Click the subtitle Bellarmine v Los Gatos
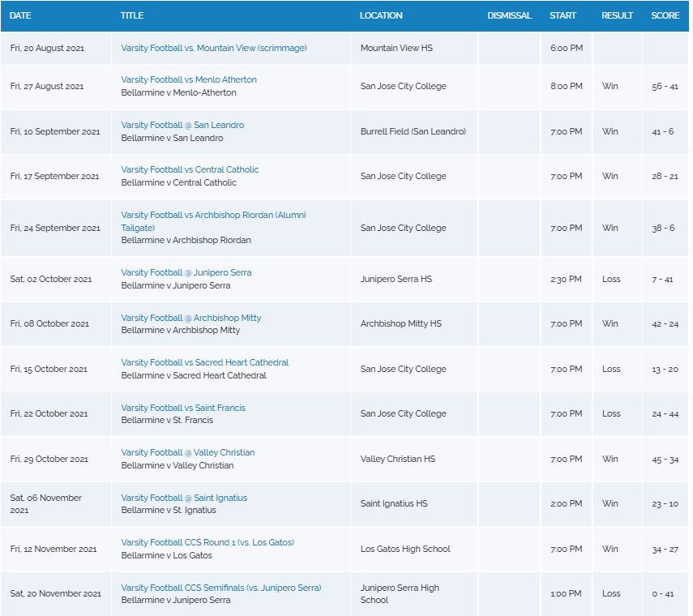This screenshot has height=616, width=693. 167,555
